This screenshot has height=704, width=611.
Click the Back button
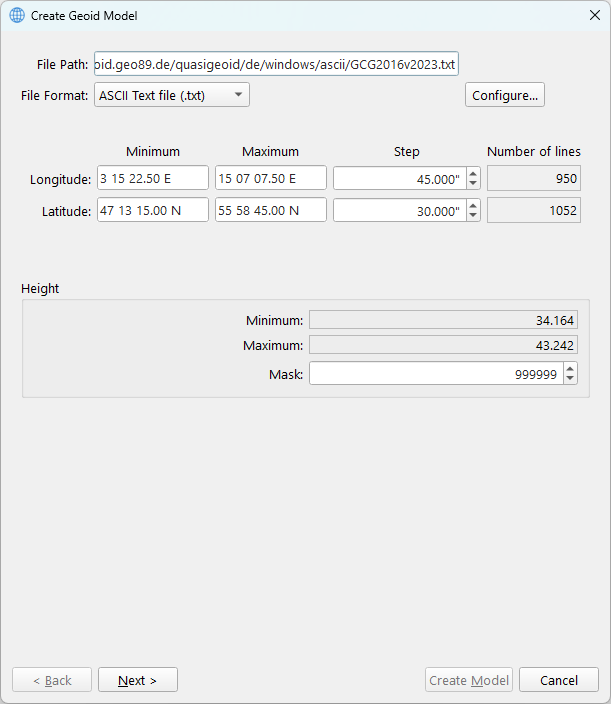point(52,680)
